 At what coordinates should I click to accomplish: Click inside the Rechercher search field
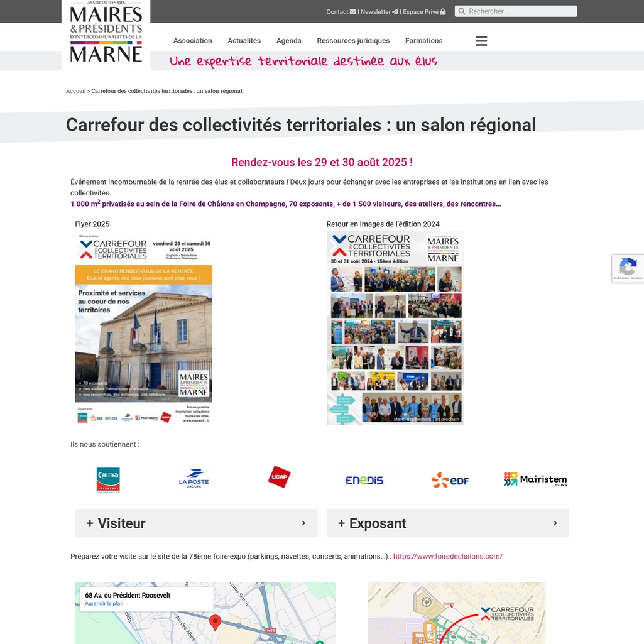521,11
